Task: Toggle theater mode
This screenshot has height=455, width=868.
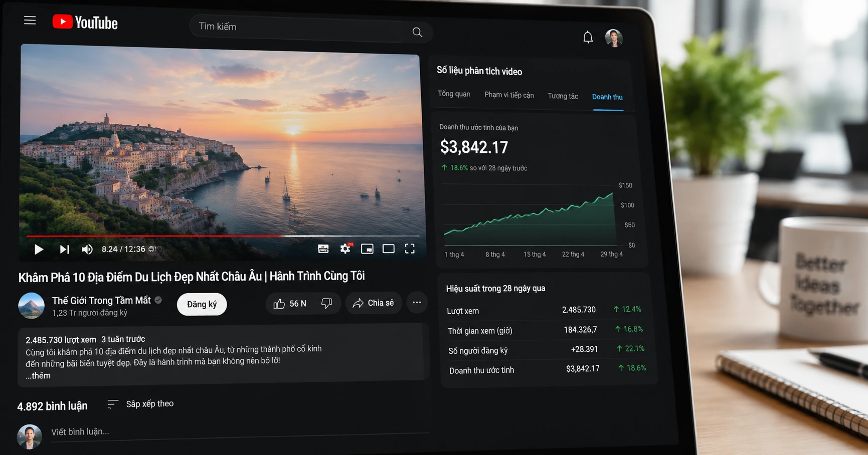Action: [x=389, y=249]
